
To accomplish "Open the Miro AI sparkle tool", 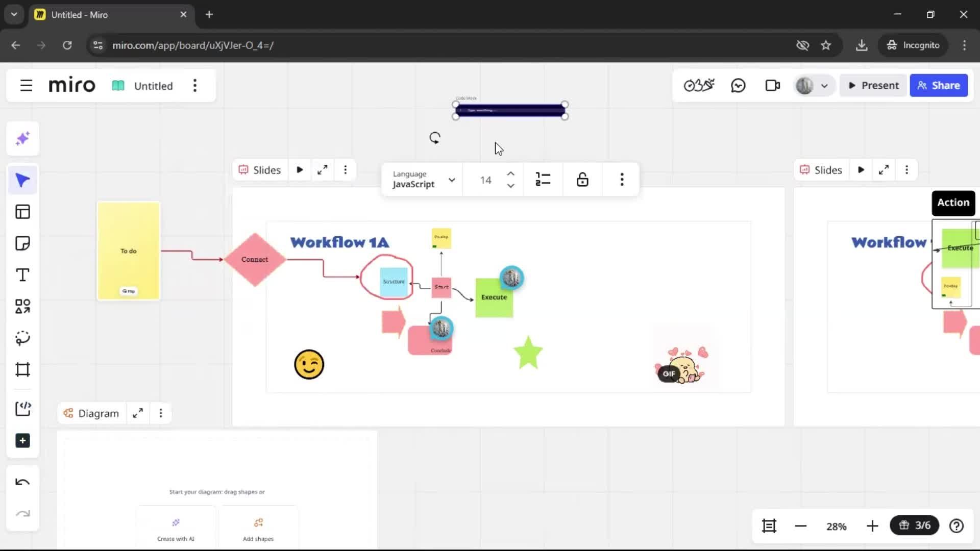I will click(x=22, y=139).
